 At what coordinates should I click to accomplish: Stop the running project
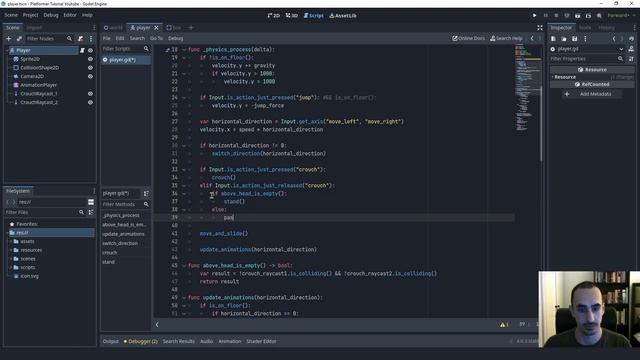(x=556, y=16)
